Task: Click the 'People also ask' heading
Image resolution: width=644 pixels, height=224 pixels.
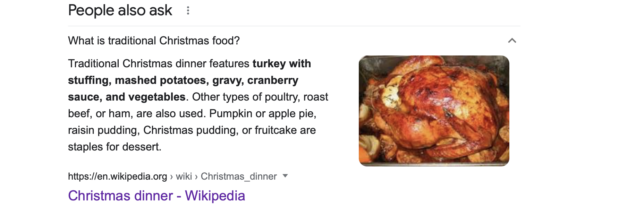Action: 120,10
